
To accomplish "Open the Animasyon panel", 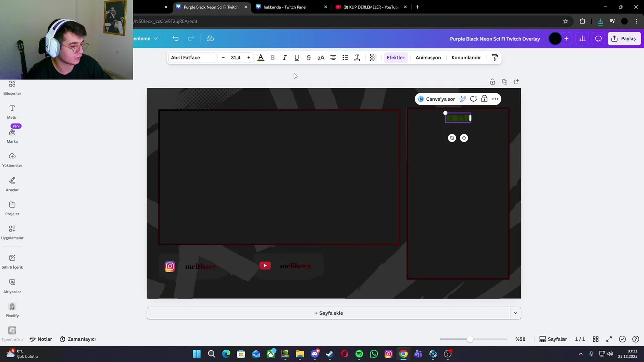I will coord(428,58).
